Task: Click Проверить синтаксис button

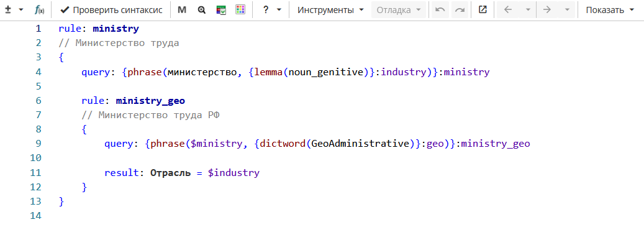Action: pos(111,10)
